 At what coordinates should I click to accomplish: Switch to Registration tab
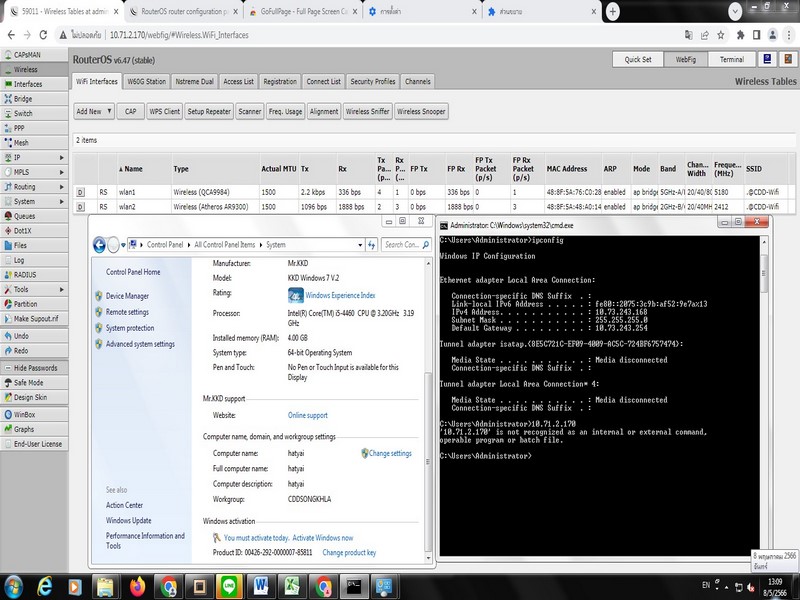(x=280, y=82)
